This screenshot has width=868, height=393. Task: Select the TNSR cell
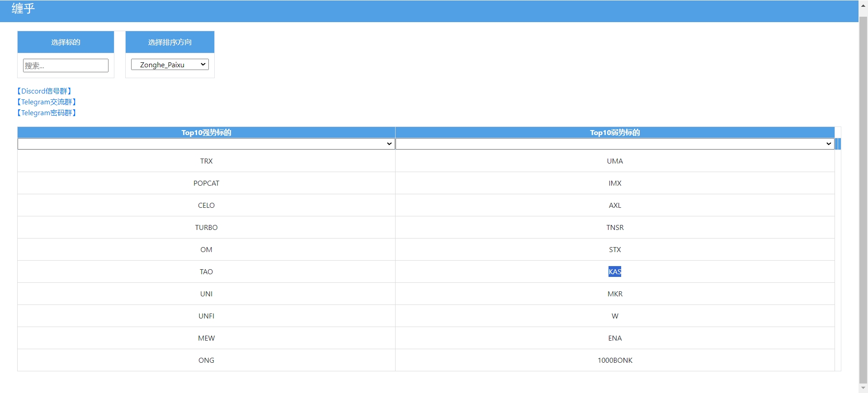(615, 228)
